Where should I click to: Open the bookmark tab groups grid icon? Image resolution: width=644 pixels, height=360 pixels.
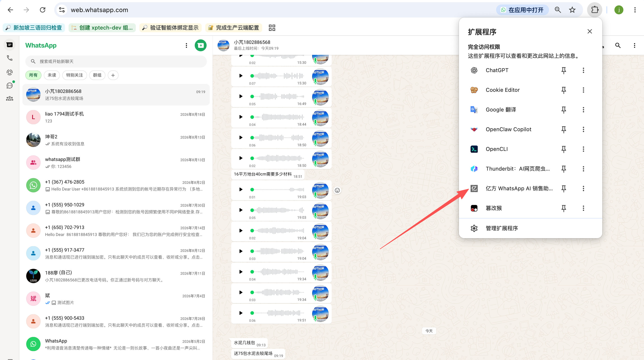point(272,28)
